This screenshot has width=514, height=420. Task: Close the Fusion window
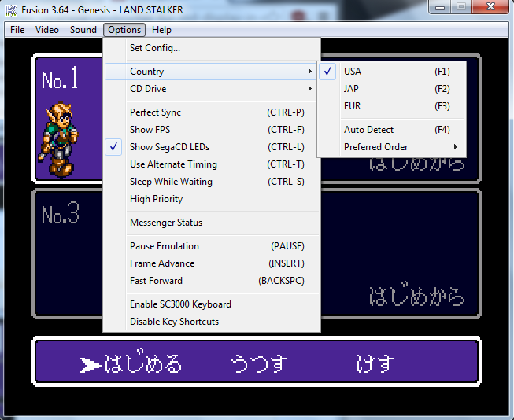coord(490,7)
